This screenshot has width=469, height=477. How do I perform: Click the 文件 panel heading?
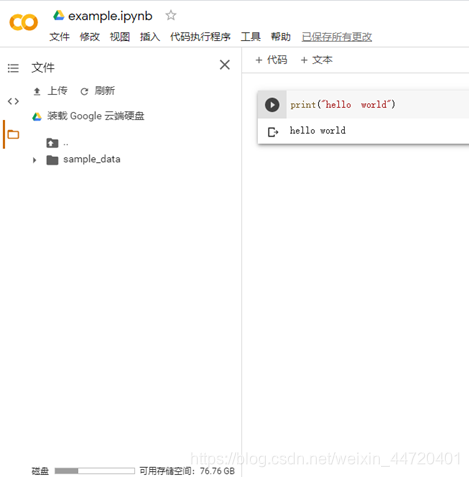tap(43, 68)
